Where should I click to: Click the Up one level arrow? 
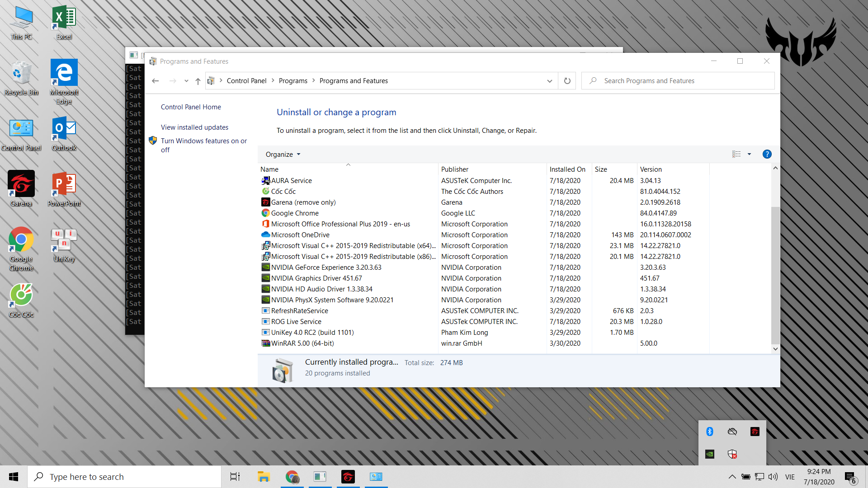pos(198,81)
